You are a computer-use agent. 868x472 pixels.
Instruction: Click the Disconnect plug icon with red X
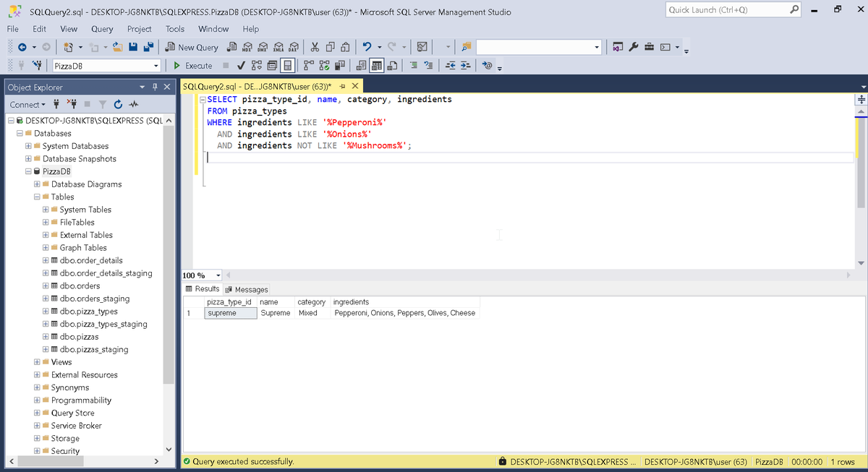[x=71, y=105]
